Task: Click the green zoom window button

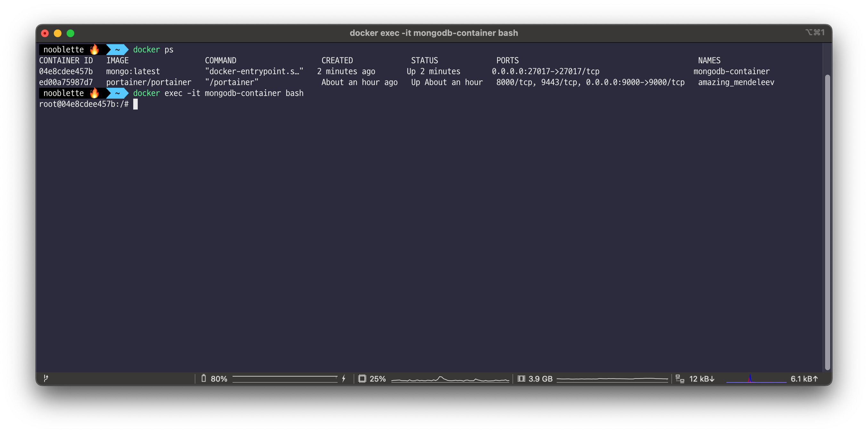Action: (70, 33)
